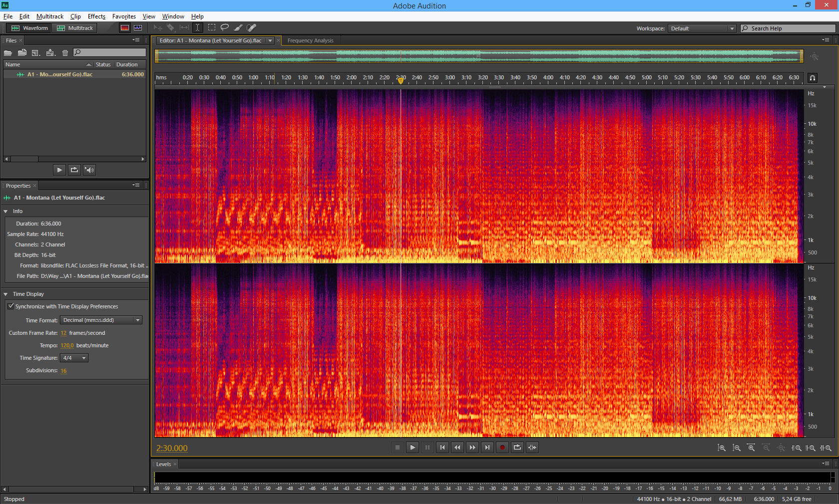Screen dimensions: 839x504
Task: Open the Properties panel options menu
Action: [136, 185]
